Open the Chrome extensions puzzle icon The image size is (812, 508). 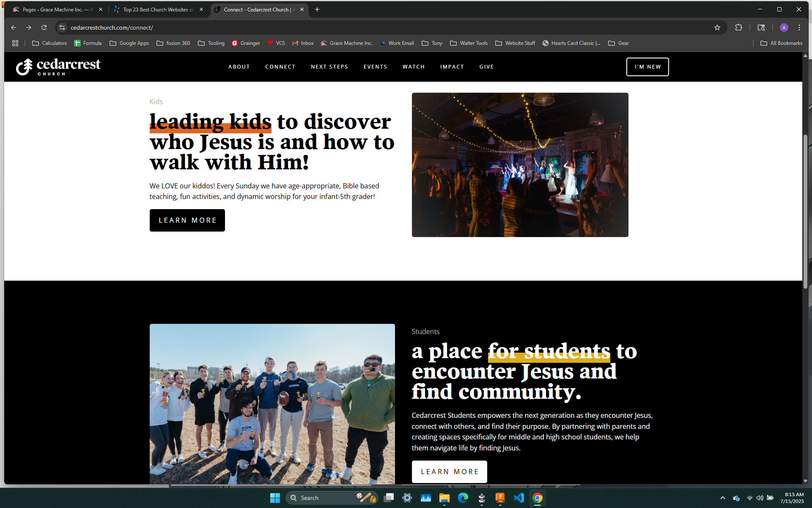(738, 28)
